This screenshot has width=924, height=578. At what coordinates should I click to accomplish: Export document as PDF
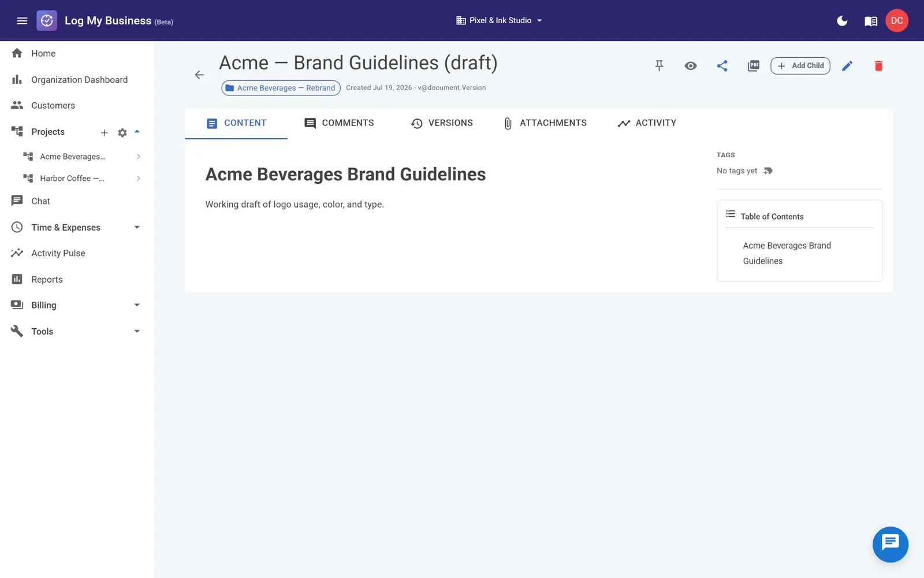[x=754, y=66]
